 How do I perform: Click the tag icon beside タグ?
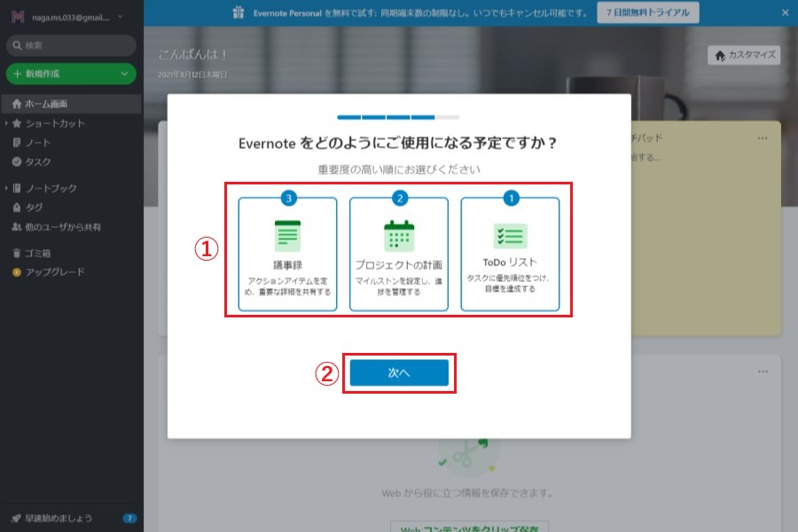tap(17, 207)
